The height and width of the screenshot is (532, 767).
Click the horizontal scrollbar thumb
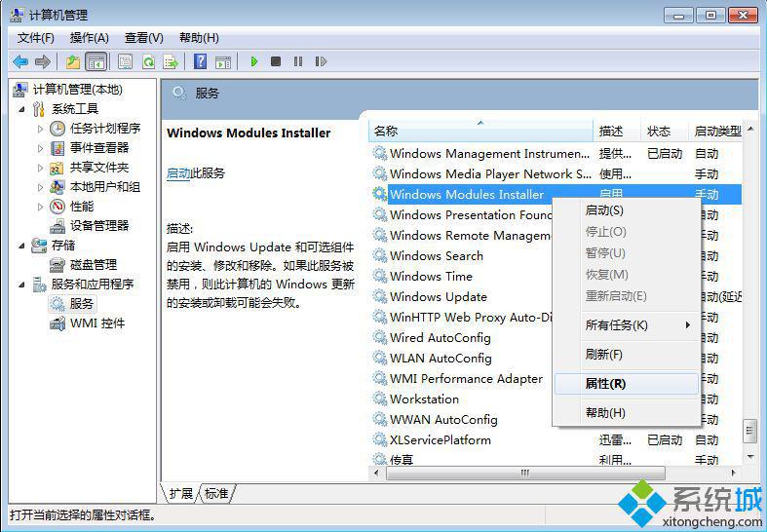[525, 473]
